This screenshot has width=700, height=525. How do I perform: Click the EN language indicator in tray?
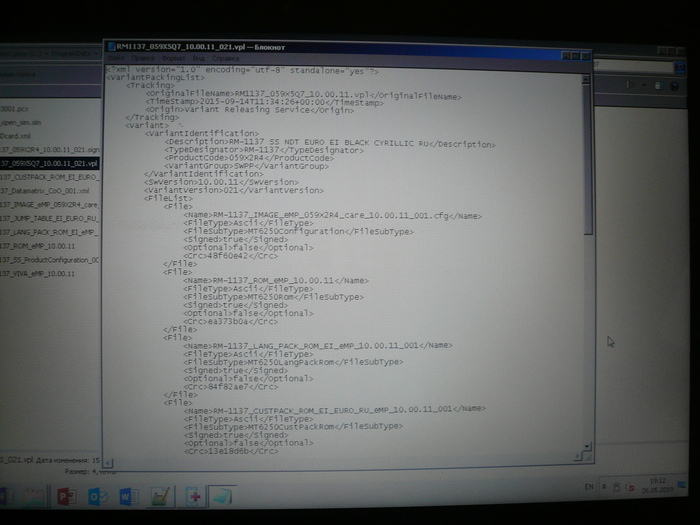589,487
